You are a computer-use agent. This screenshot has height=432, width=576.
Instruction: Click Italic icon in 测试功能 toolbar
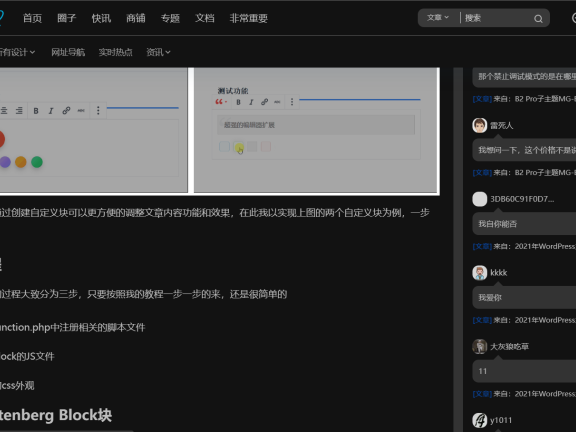click(x=251, y=102)
